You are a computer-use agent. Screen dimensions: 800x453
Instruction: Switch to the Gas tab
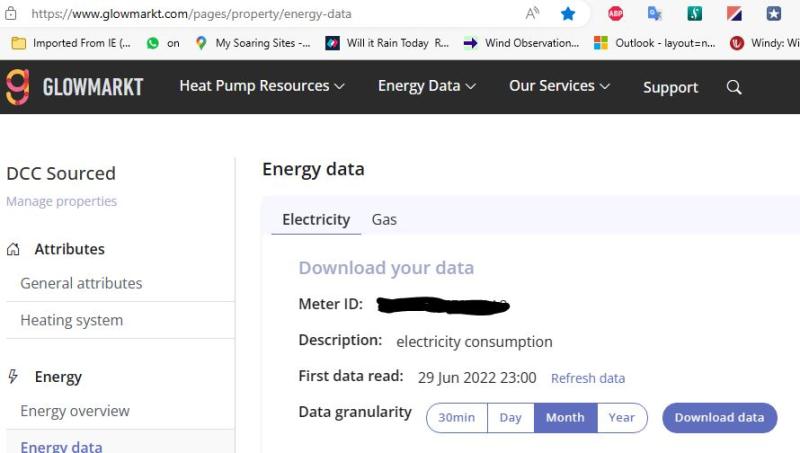point(384,220)
